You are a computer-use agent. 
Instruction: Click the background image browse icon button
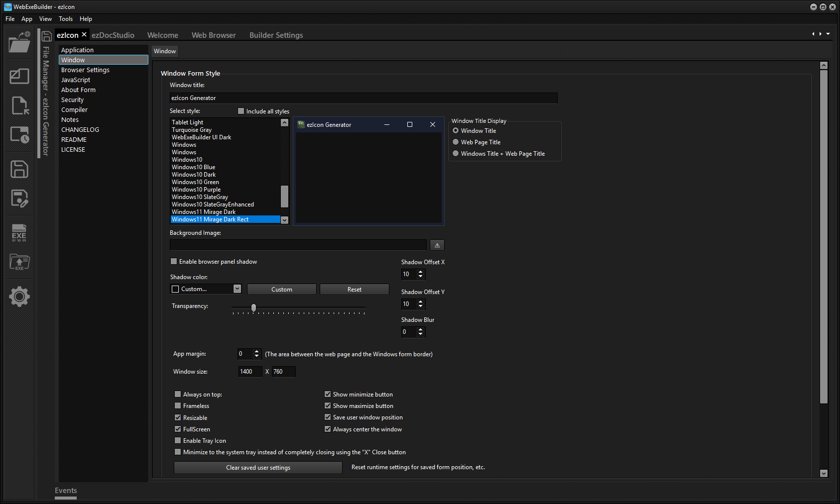click(x=437, y=245)
